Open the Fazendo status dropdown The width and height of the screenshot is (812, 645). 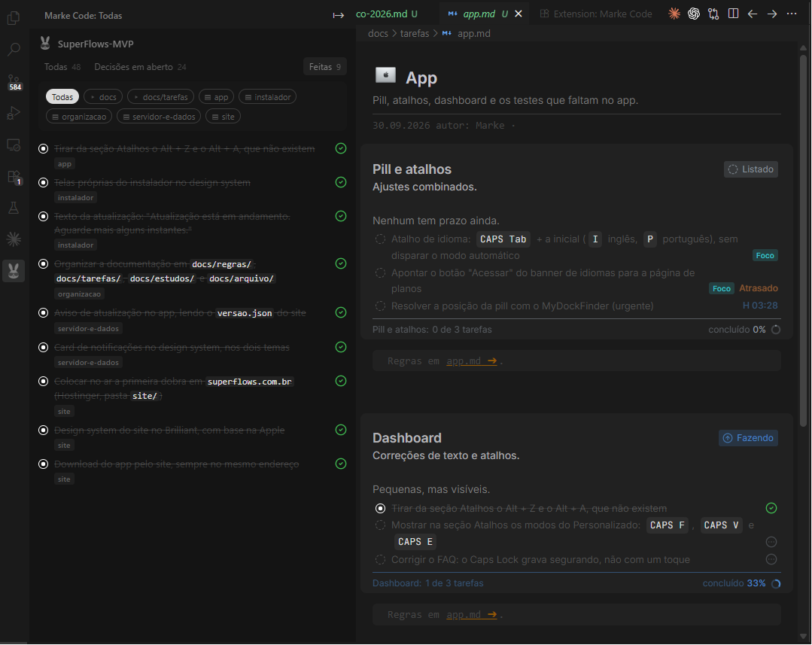pos(748,438)
